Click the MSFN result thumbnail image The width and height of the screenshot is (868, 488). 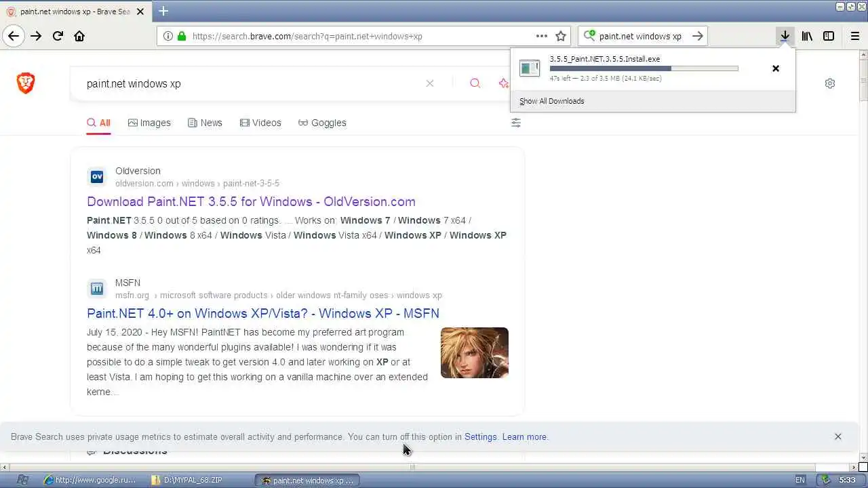[475, 352]
